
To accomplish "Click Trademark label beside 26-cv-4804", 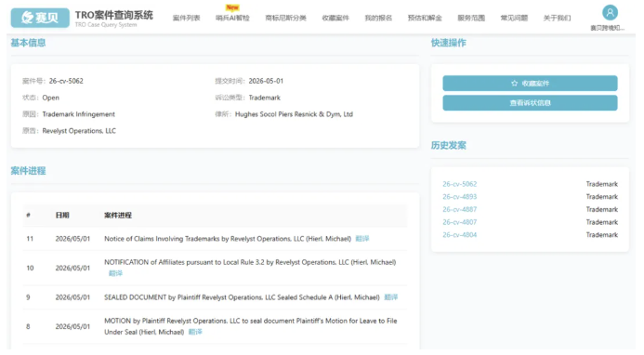I will 601,235.
